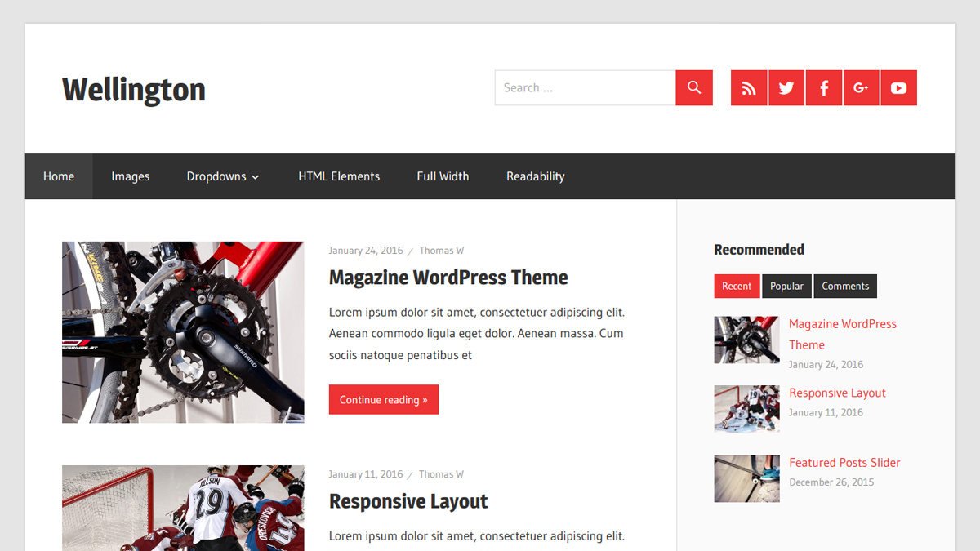Open sidebar thumbnail for Featured Posts Slider
The width and height of the screenshot is (980, 551).
746,478
